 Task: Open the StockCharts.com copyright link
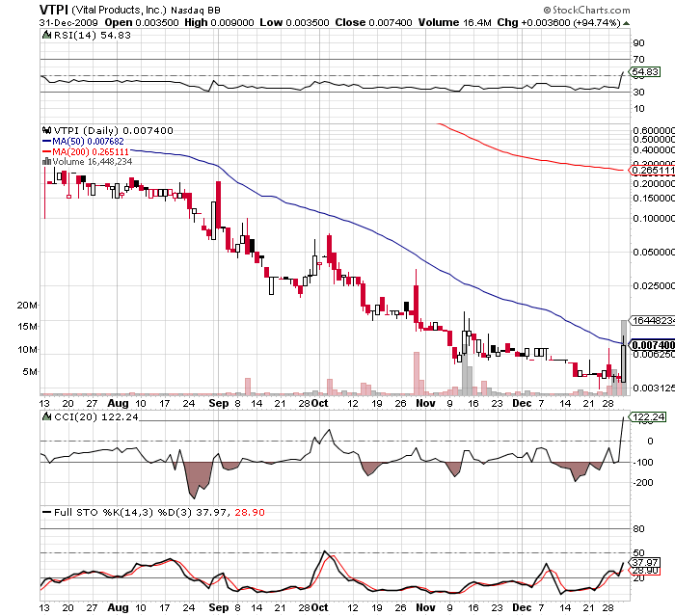click(586, 10)
